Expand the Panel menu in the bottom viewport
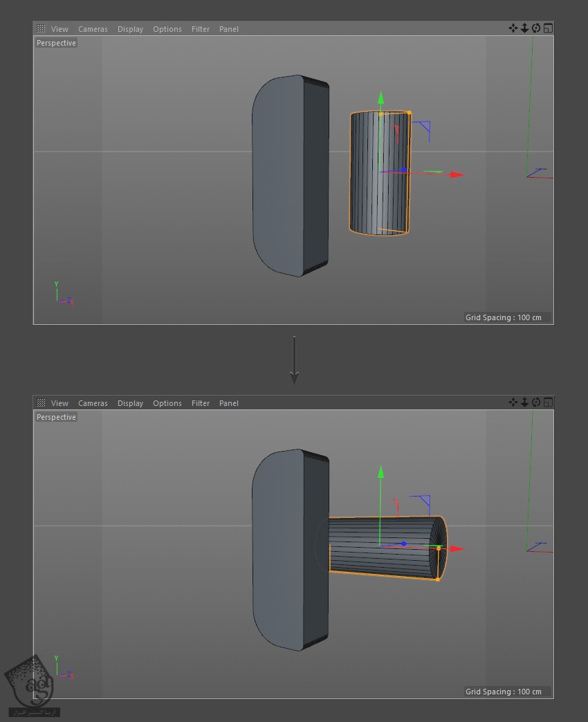This screenshot has height=722, width=588. click(x=228, y=403)
